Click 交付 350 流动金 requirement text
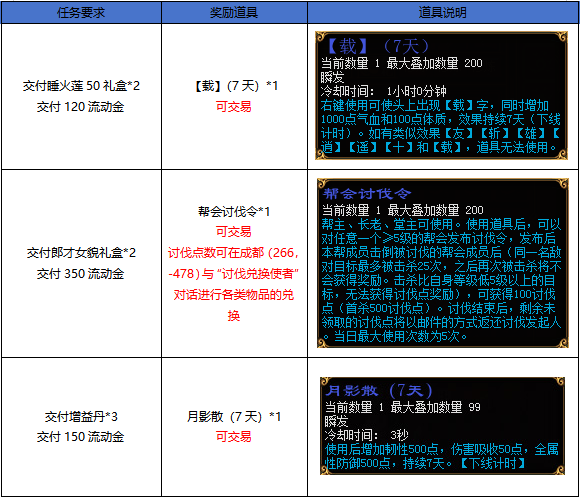Viewport: 580px width, 498px height. click(x=80, y=274)
